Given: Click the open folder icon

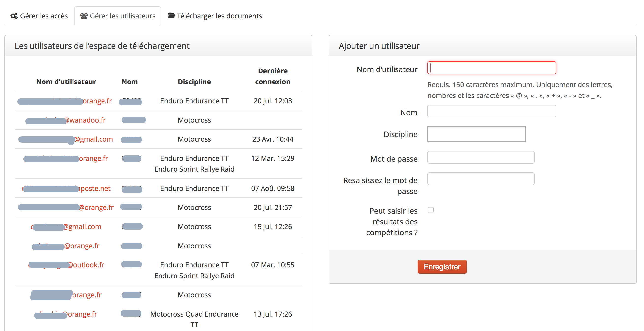Looking at the screenshot, I should tap(171, 15).
